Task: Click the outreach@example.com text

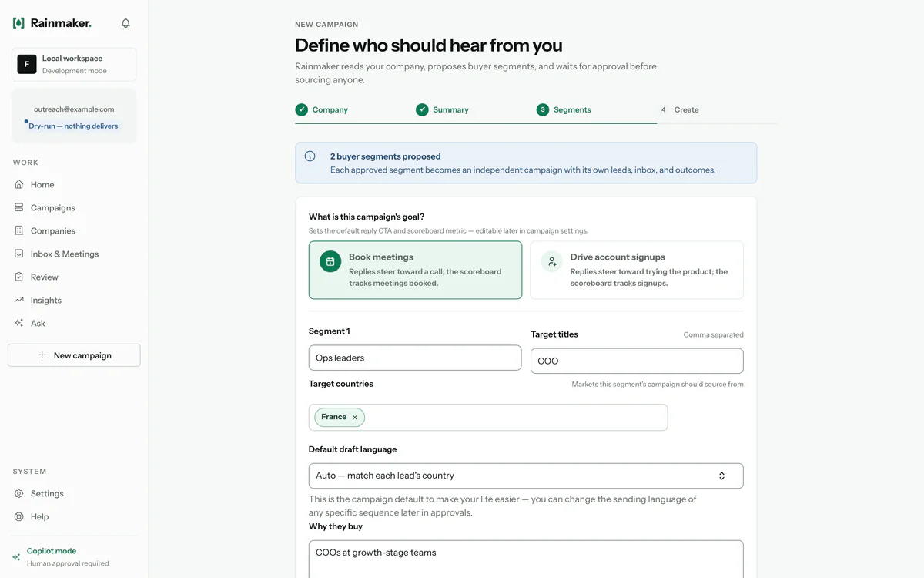Action: (74, 109)
